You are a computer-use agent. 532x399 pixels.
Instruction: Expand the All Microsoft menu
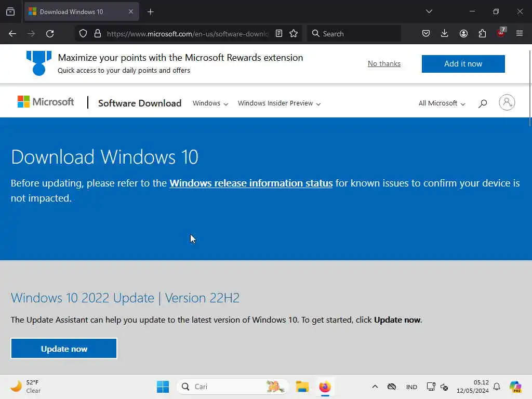point(442,103)
